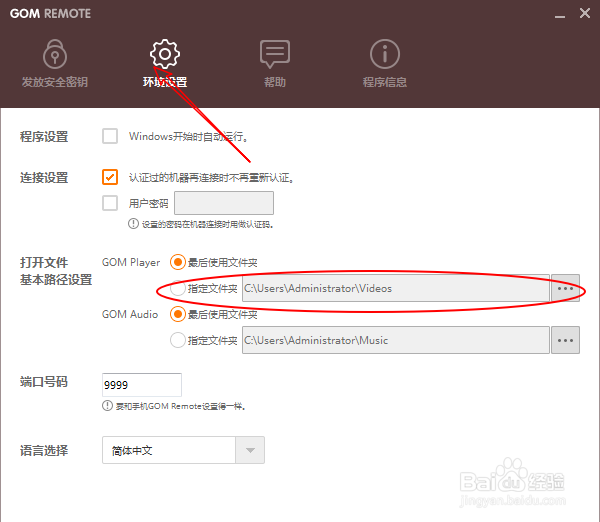This screenshot has height=522, width=600.
Task: Browse for GOM Player Videos folder
Action: click(x=565, y=288)
